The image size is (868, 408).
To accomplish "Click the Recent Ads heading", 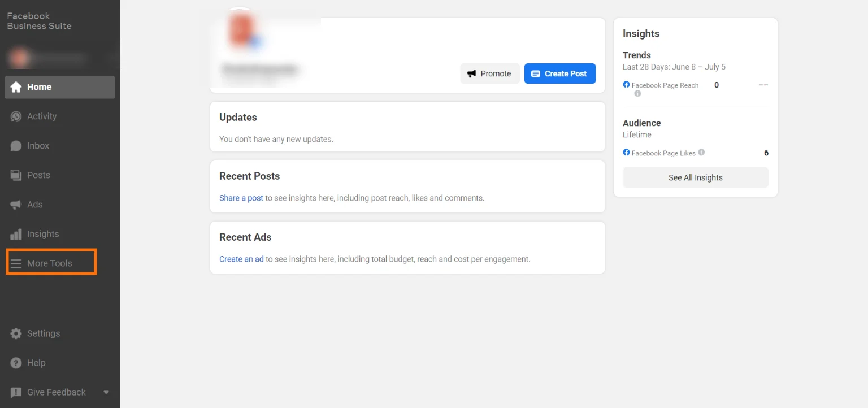I will [245, 237].
